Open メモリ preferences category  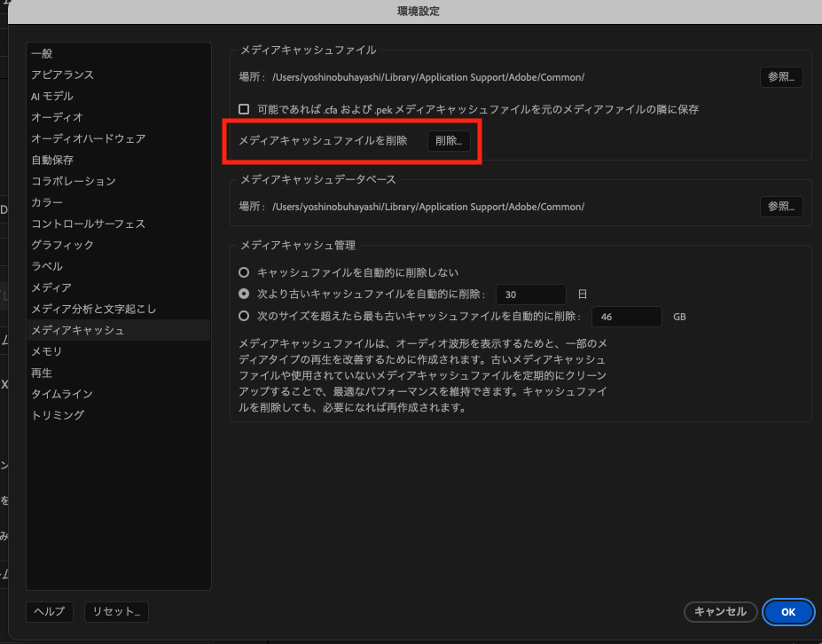pos(46,351)
